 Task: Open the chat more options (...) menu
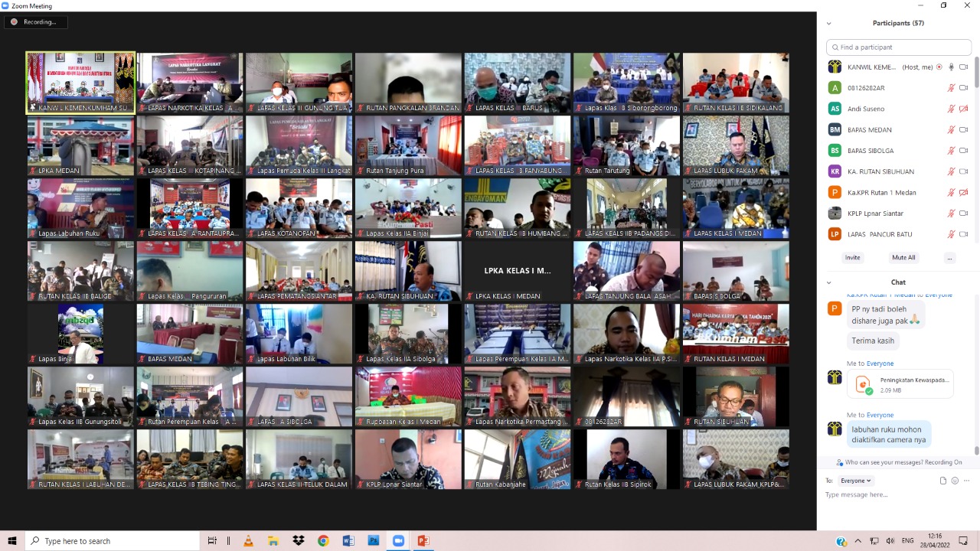(966, 481)
